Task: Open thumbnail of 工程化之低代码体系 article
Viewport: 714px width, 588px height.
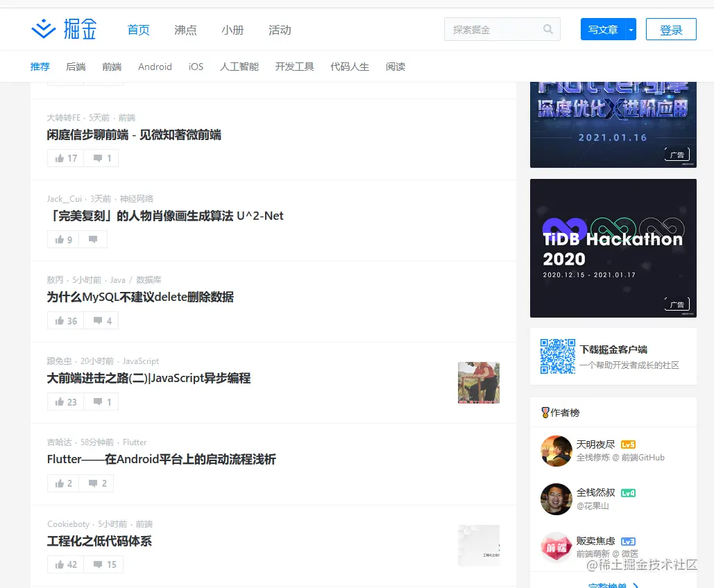Action: coord(479,546)
